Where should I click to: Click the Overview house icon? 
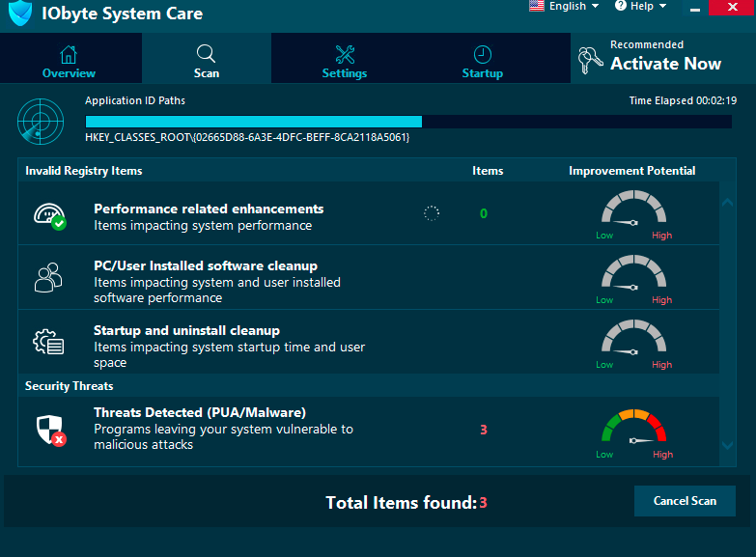coord(69,54)
